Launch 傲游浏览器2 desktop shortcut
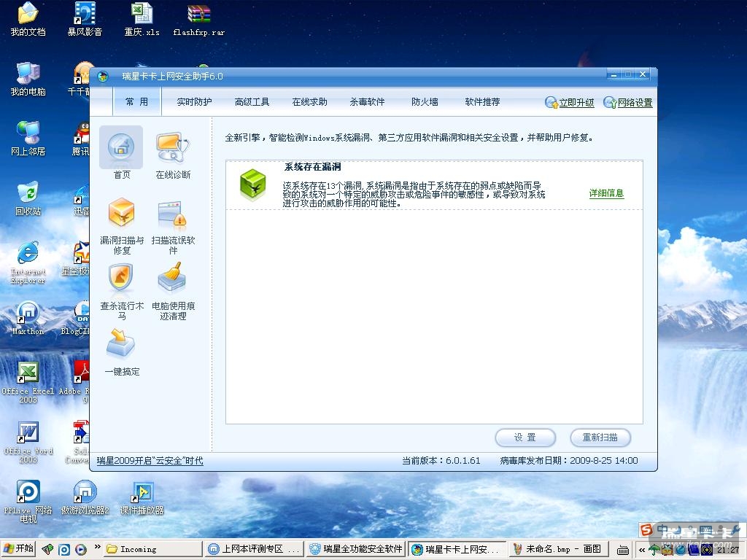This screenshot has width=747, height=560. [85, 497]
